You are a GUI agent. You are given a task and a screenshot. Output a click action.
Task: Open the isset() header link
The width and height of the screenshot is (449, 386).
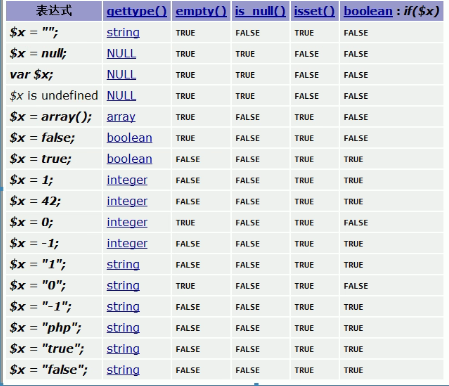pyautogui.click(x=314, y=11)
